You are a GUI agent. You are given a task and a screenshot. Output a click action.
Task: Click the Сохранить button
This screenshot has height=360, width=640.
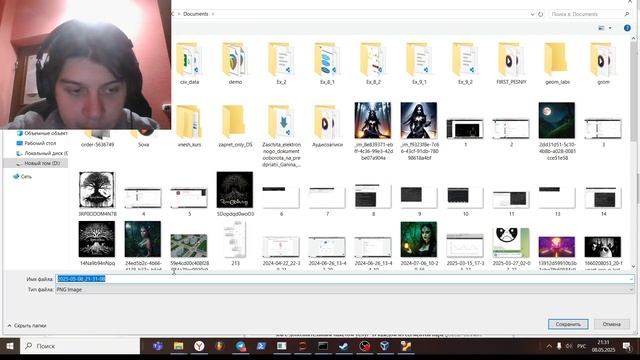[x=568, y=324]
